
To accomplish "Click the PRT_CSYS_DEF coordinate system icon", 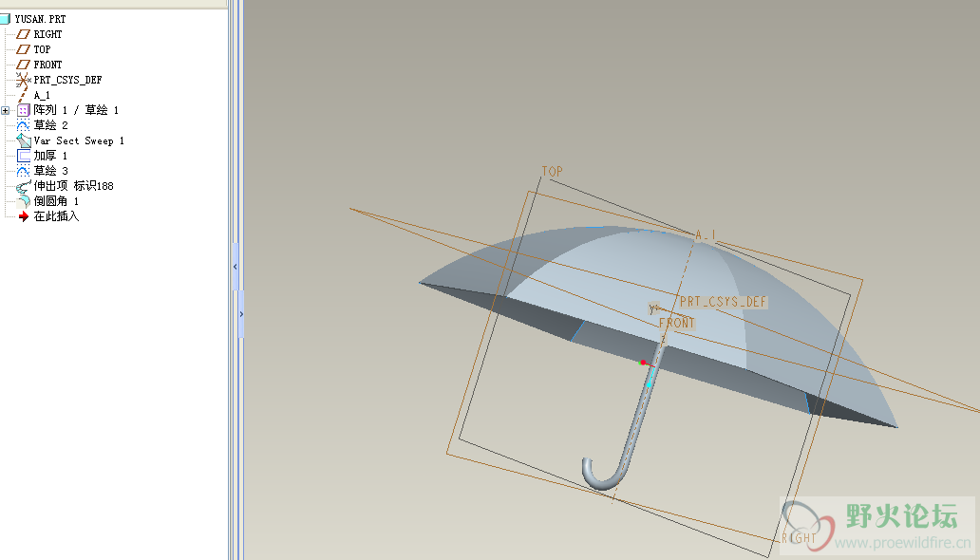I will [23, 80].
